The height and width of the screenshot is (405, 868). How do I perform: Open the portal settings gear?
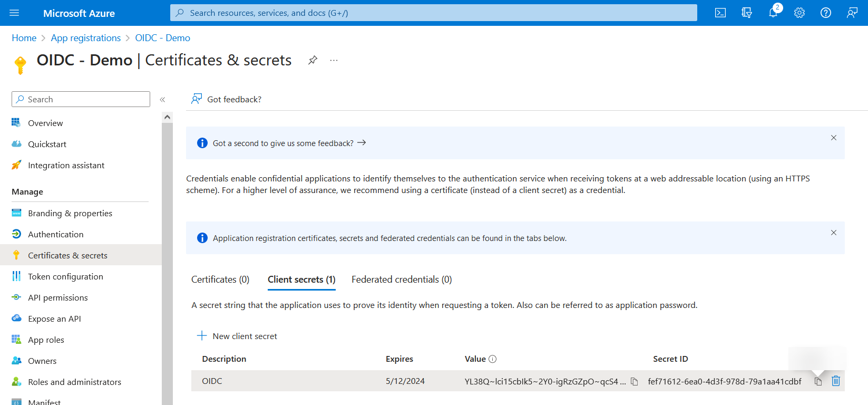pos(799,13)
